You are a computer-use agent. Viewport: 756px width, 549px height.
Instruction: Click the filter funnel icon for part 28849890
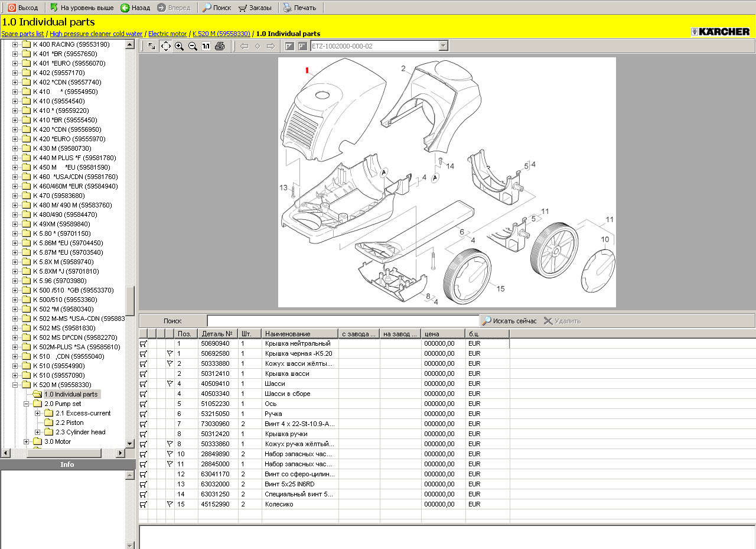[x=170, y=454]
